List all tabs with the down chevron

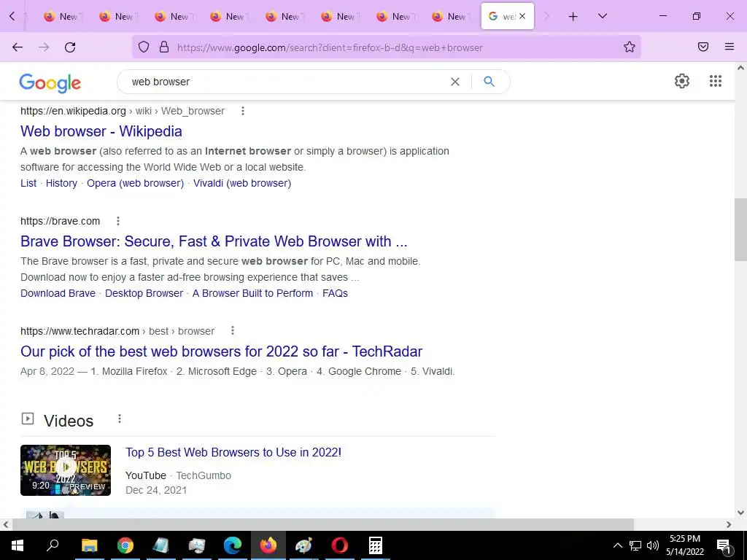click(x=602, y=16)
